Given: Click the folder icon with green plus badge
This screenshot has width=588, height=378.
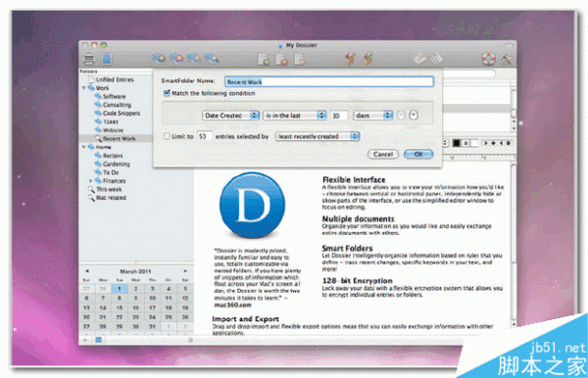Looking at the screenshot, I should tap(158, 59).
